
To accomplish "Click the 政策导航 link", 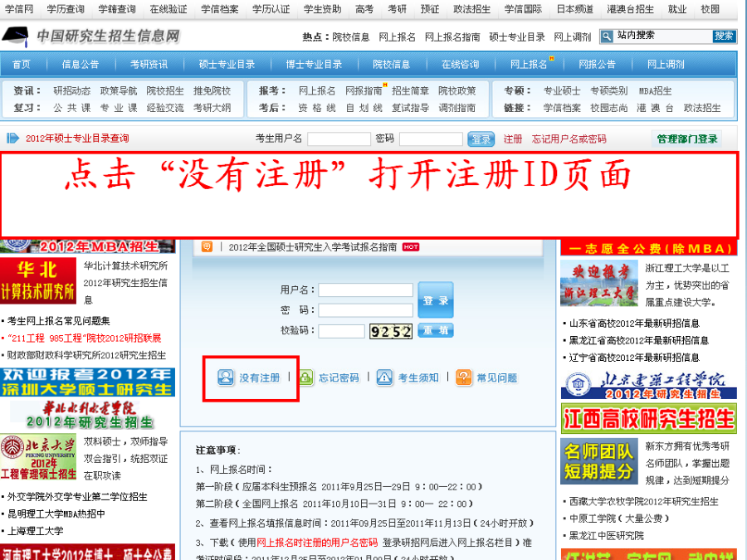I will click(119, 90).
